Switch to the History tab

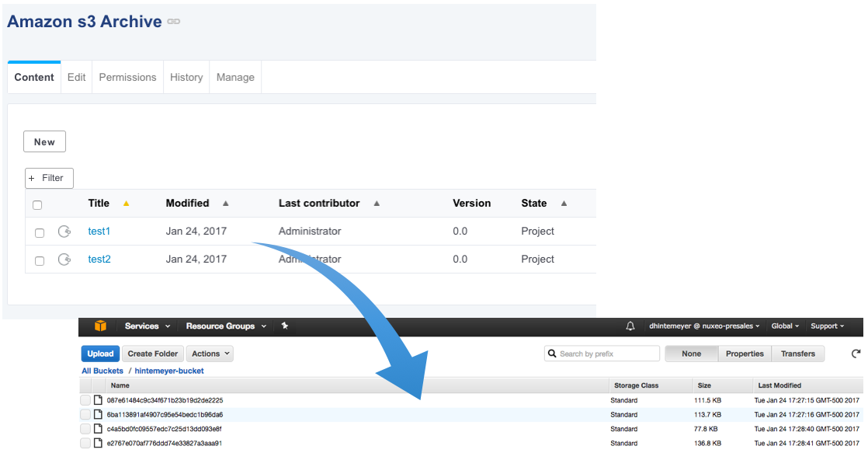186,78
